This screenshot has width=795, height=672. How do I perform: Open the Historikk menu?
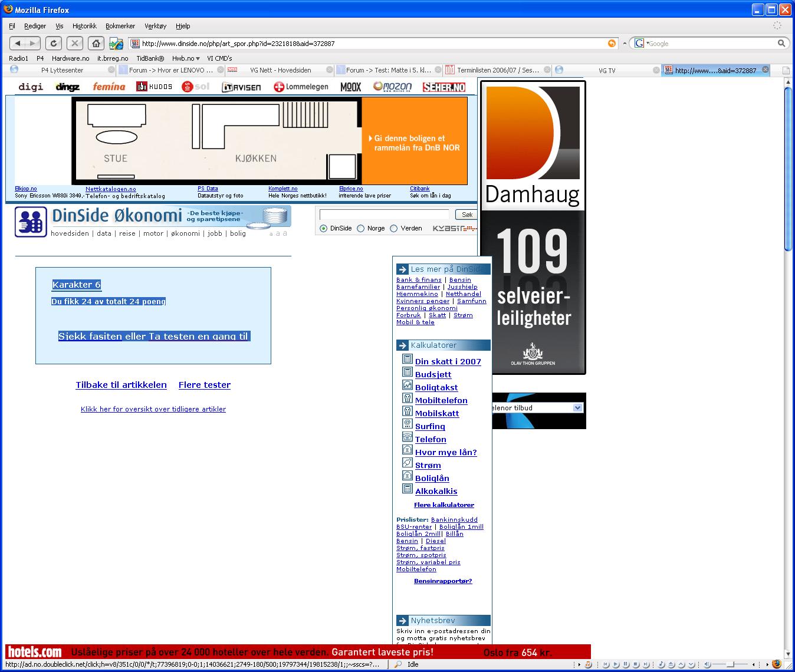click(84, 26)
